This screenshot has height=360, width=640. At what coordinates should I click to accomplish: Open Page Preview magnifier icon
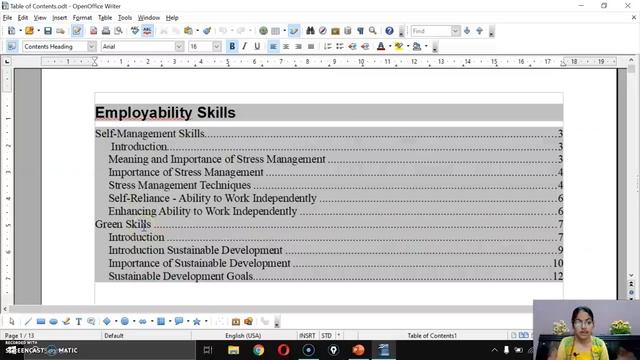(118, 31)
